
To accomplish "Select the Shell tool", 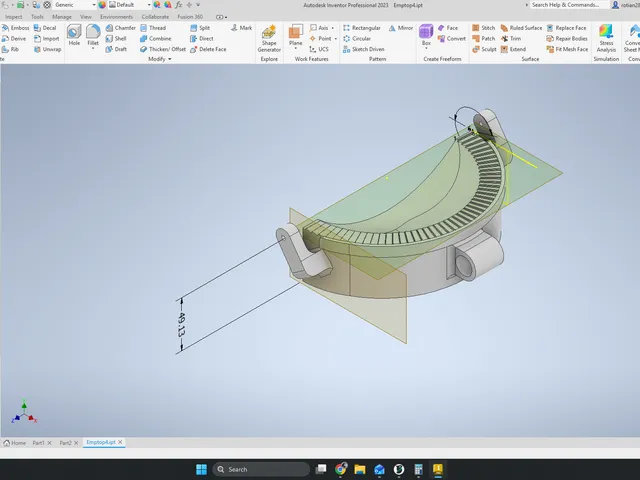I will tap(116, 38).
